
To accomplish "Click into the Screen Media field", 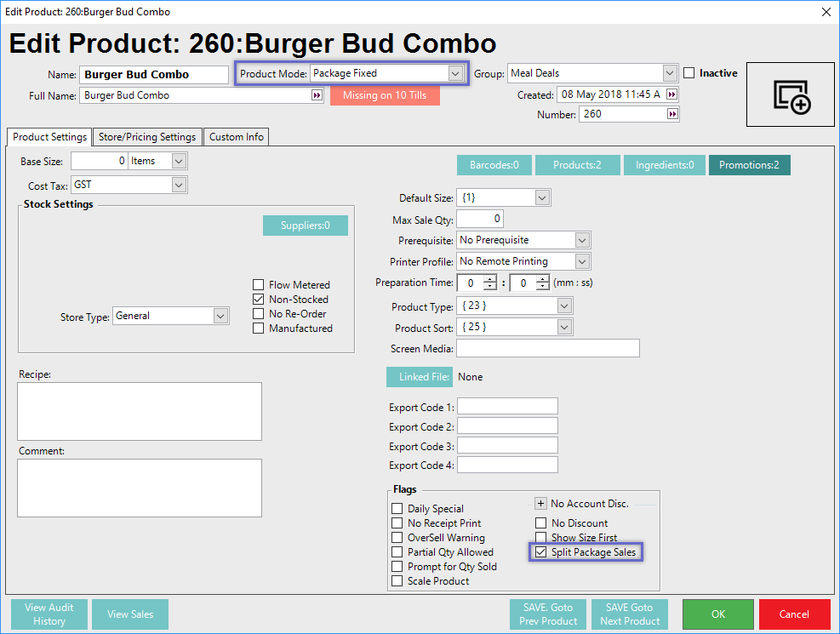I will click(547, 348).
